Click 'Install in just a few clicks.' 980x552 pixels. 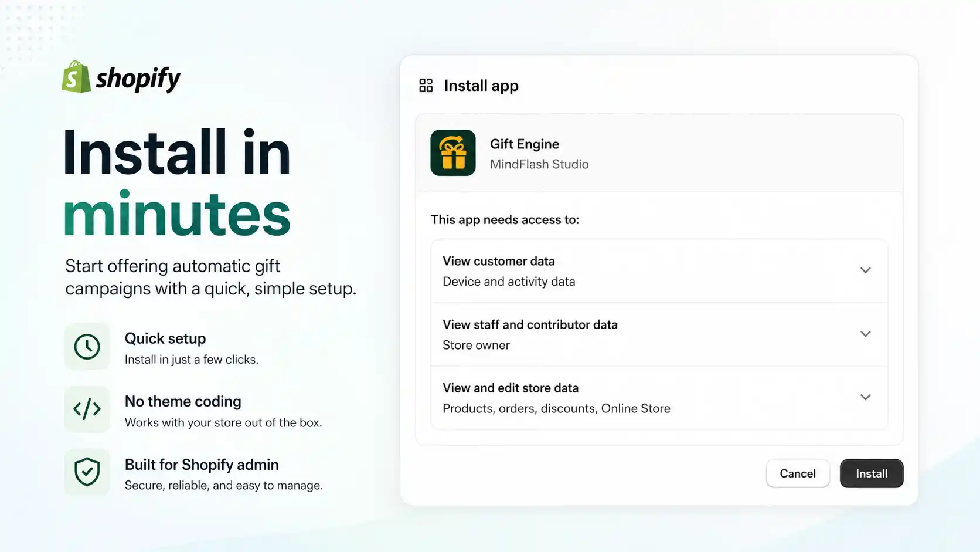[191, 360]
